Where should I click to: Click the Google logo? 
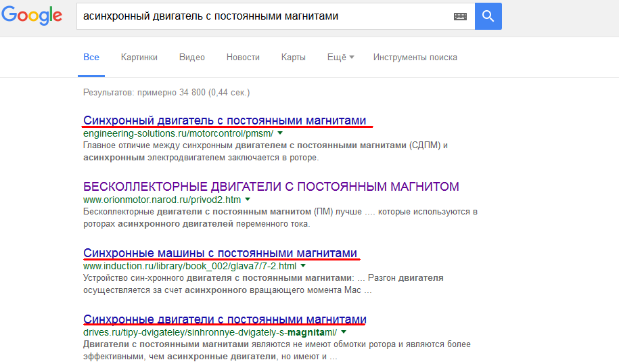32,16
